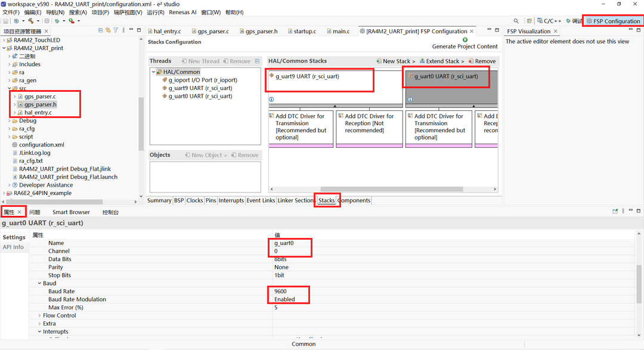Click the stacks pane horizontal scrollbar

coord(391,190)
